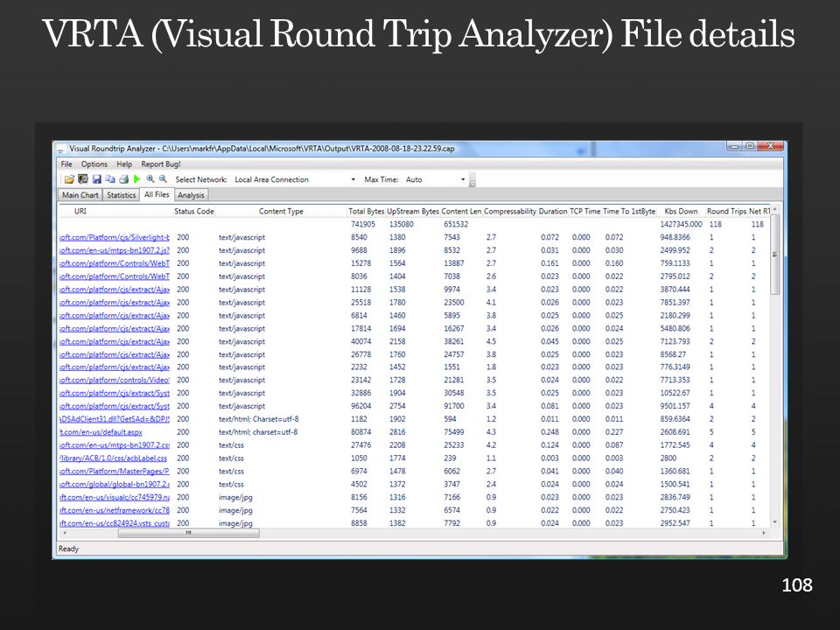Image resolution: width=840 pixels, height=630 pixels.
Task: Sort by Compressability column header
Action: (x=510, y=211)
